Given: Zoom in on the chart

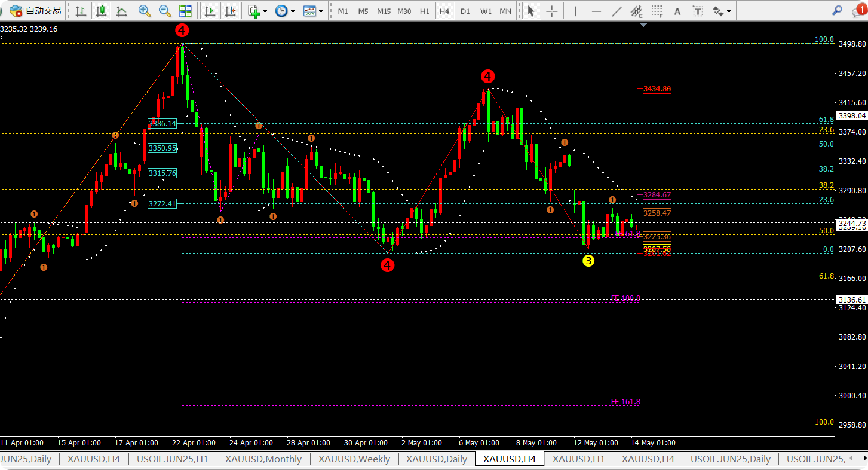Looking at the screenshot, I should 144,11.
